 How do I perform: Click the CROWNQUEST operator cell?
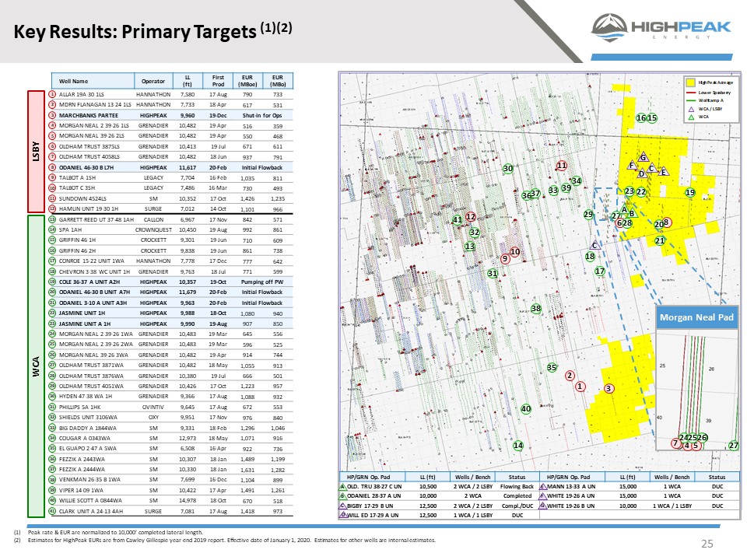coord(153,229)
